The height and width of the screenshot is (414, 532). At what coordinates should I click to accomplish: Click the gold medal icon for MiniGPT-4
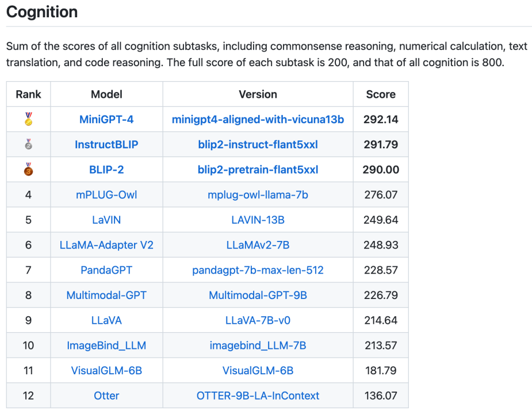tap(28, 119)
